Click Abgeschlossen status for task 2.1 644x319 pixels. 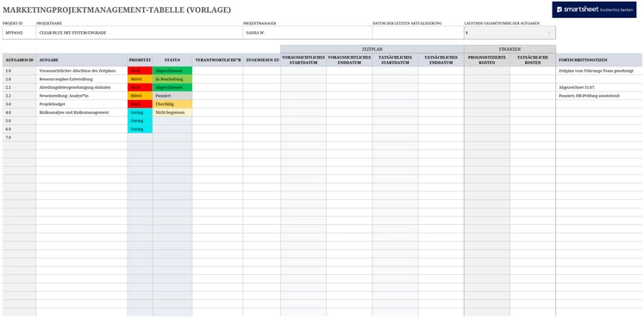click(x=172, y=87)
